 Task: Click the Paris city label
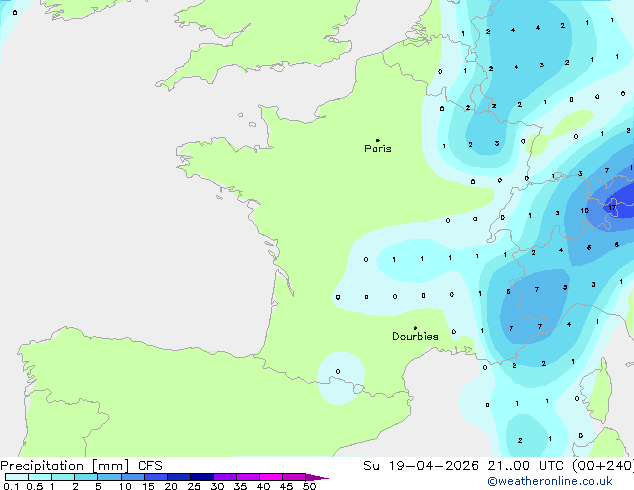(x=378, y=149)
